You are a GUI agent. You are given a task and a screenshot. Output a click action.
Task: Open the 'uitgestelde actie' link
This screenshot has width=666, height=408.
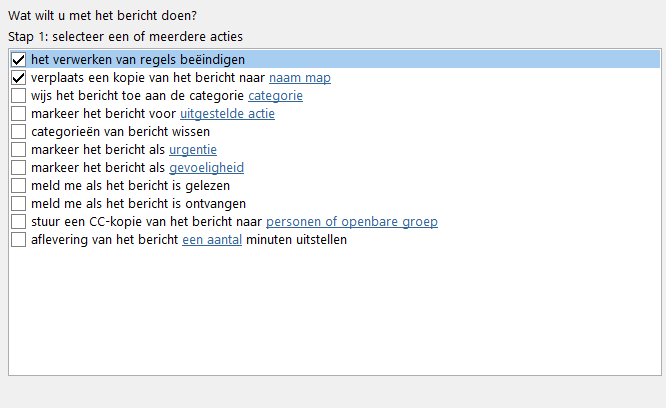(x=227, y=114)
